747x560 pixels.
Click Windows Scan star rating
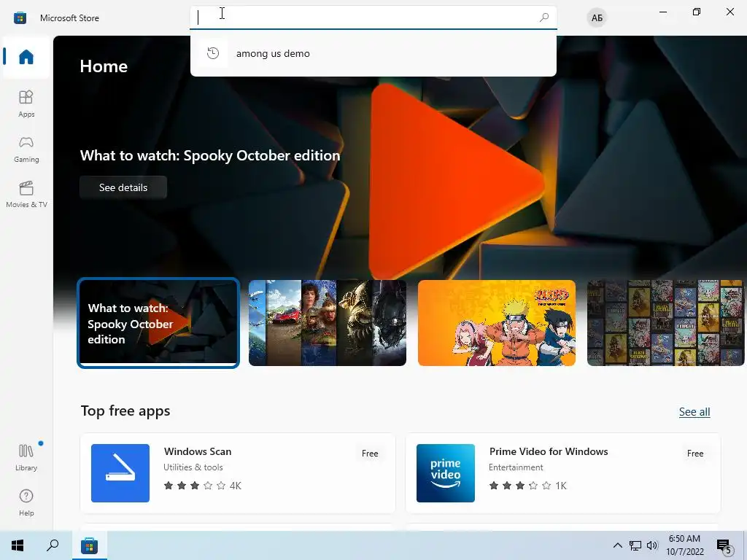(195, 486)
